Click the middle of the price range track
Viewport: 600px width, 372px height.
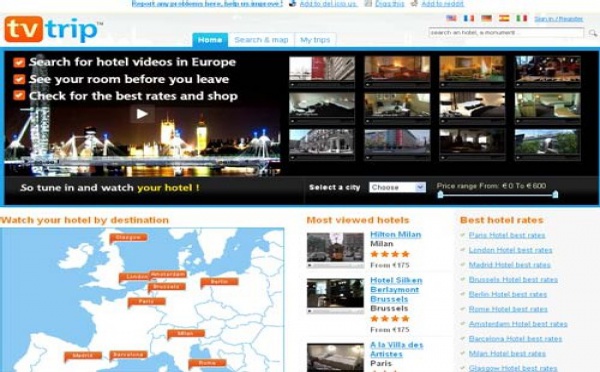click(498, 195)
